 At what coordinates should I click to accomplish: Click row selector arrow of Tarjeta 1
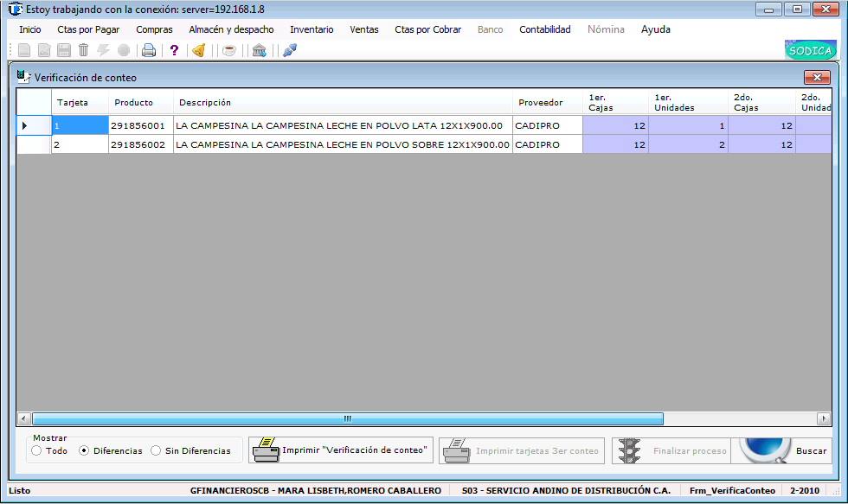(34, 125)
